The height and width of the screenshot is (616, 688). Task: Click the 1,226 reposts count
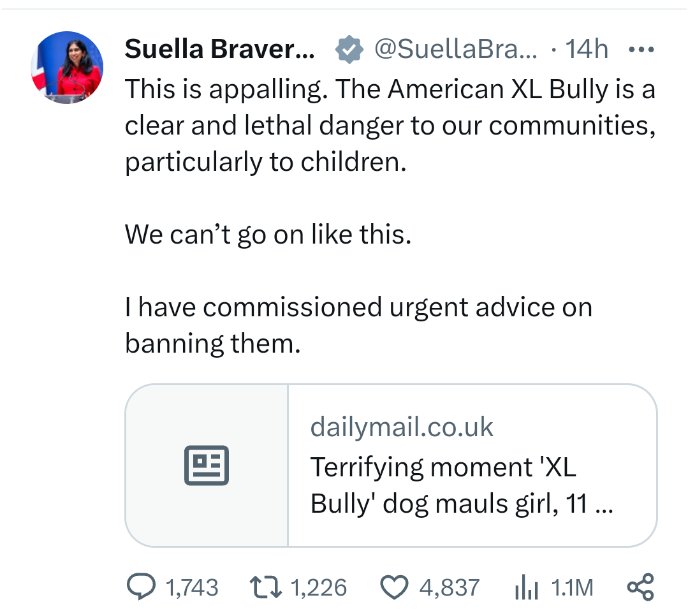click(x=319, y=587)
